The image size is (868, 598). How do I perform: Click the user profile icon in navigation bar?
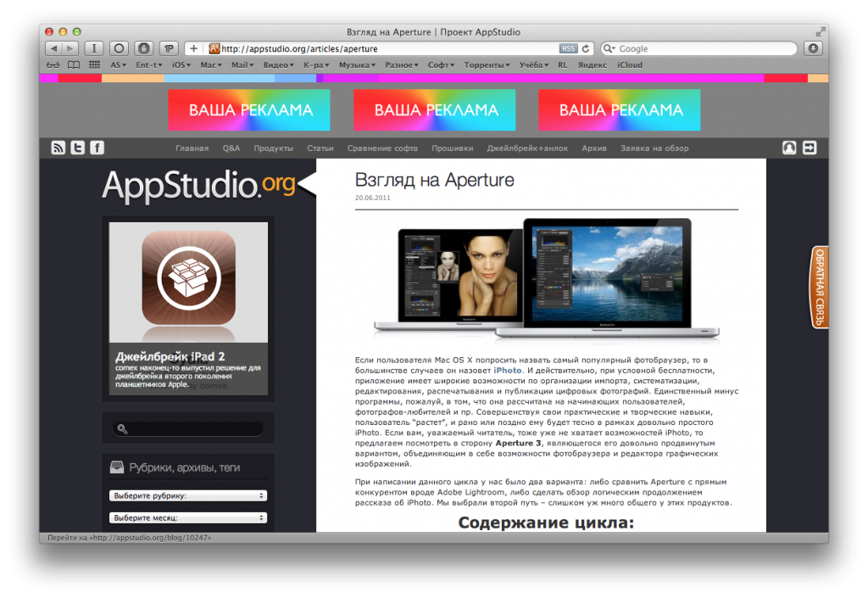tap(789, 148)
